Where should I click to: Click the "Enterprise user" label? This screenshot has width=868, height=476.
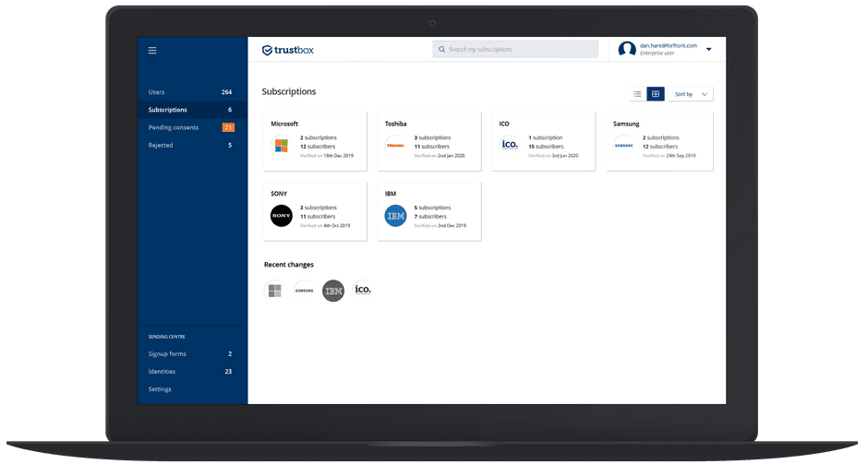pyautogui.click(x=657, y=54)
